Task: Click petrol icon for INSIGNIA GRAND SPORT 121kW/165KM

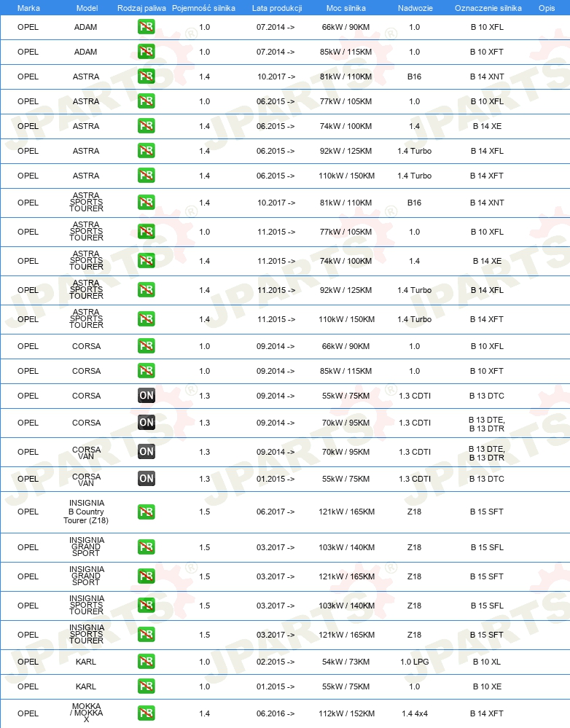Action: [x=147, y=576]
